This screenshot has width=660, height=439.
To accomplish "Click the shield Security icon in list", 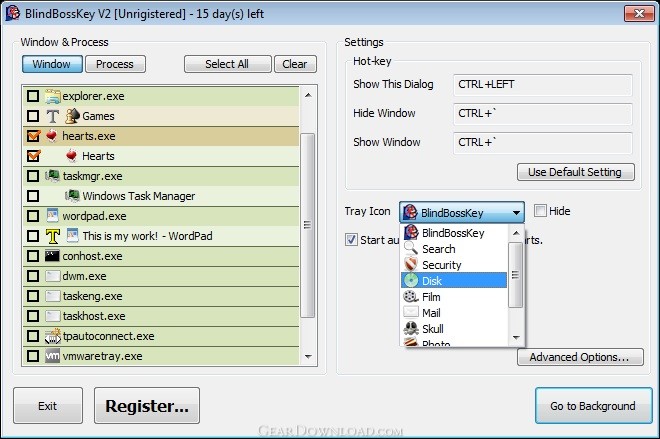I will pos(411,264).
